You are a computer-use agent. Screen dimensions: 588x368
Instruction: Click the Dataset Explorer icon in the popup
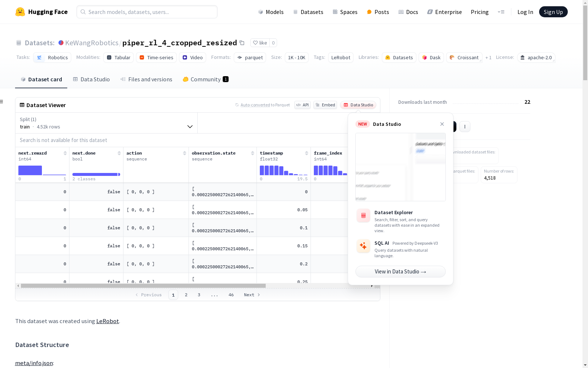pos(363,216)
